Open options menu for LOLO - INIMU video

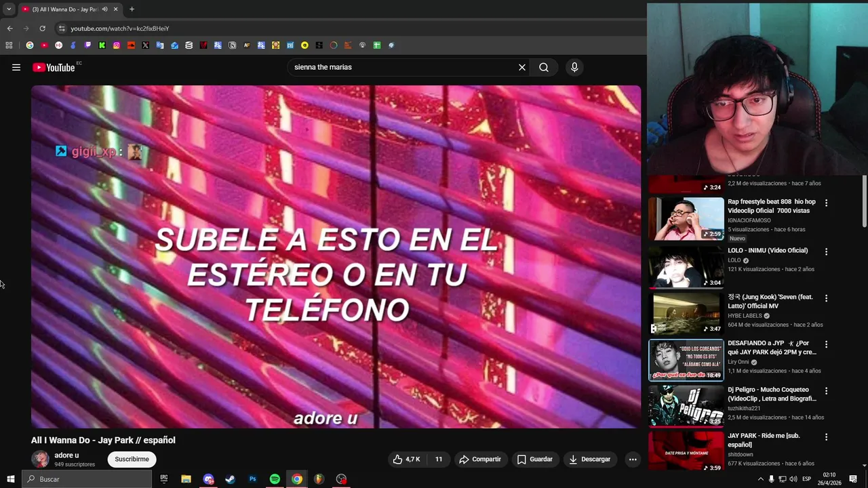[x=826, y=251]
